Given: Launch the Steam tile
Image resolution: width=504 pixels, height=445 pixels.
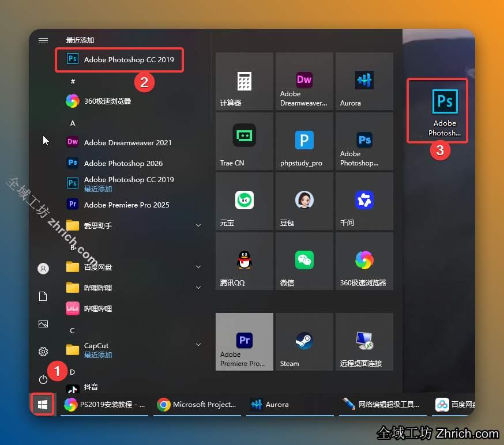Looking at the screenshot, I should tap(304, 342).
